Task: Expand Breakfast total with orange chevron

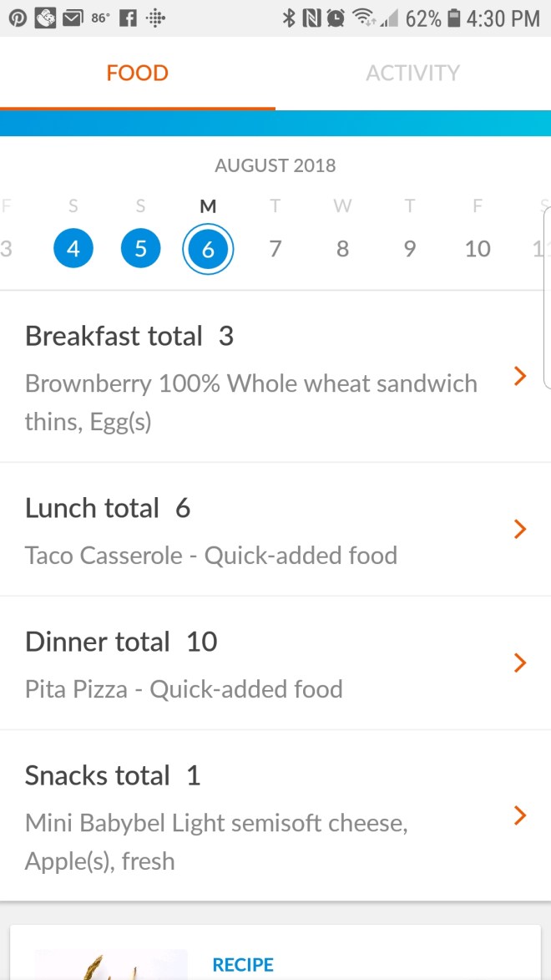Action: (x=520, y=377)
